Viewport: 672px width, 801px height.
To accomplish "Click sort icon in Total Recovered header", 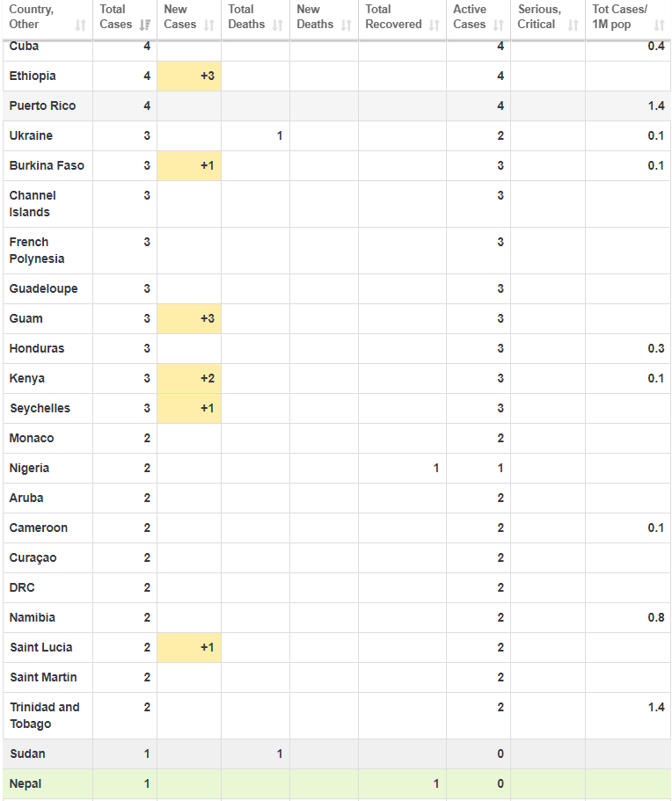I will 435,25.
